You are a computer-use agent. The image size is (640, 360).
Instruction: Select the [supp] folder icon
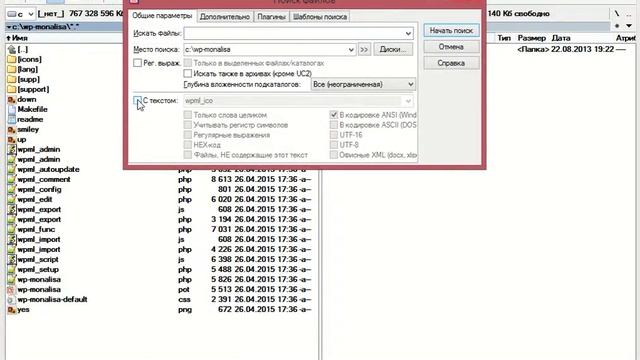tap(12, 80)
